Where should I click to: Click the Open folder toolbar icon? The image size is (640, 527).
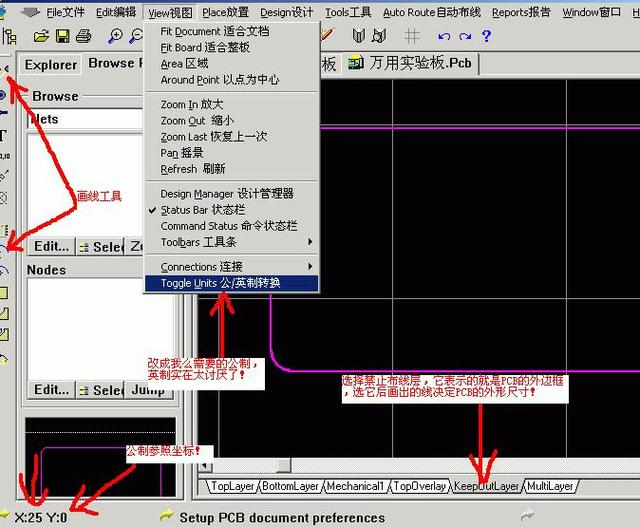tap(41, 37)
